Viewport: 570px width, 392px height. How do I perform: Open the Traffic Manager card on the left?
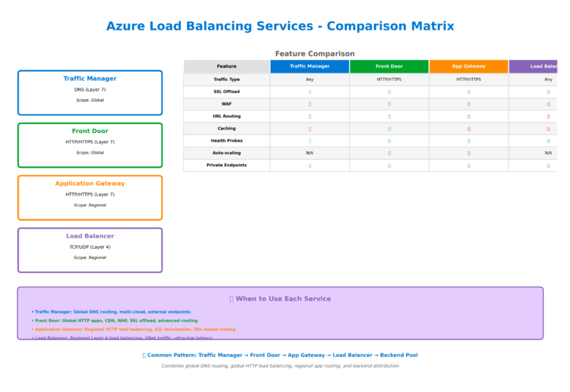(x=90, y=93)
